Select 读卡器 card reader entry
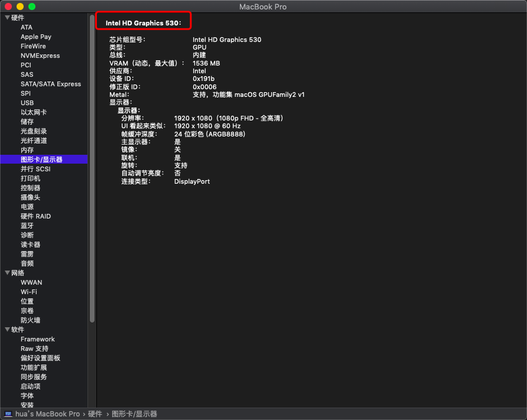Viewport: 527px width, 420px height. pos(31,245)
